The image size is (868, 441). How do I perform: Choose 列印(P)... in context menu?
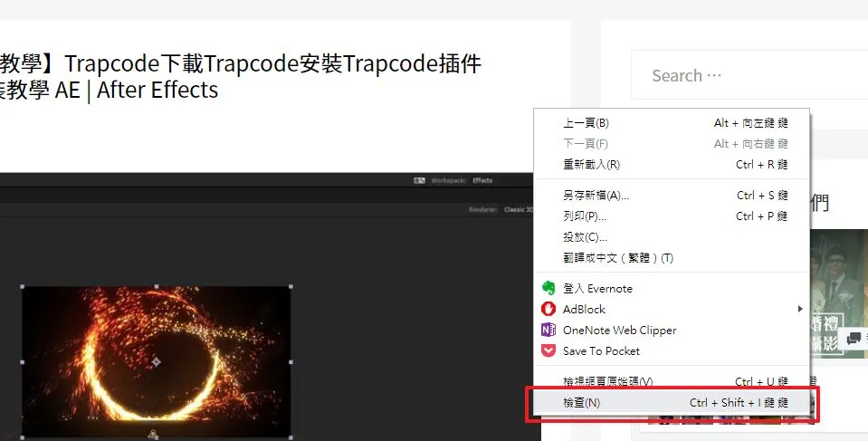672,216
